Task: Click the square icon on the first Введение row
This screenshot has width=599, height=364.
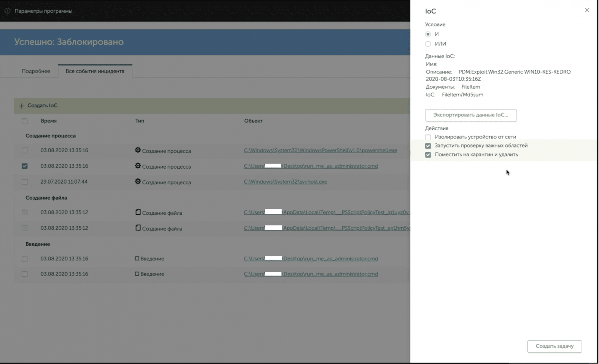Action: [x=137, y=258]
